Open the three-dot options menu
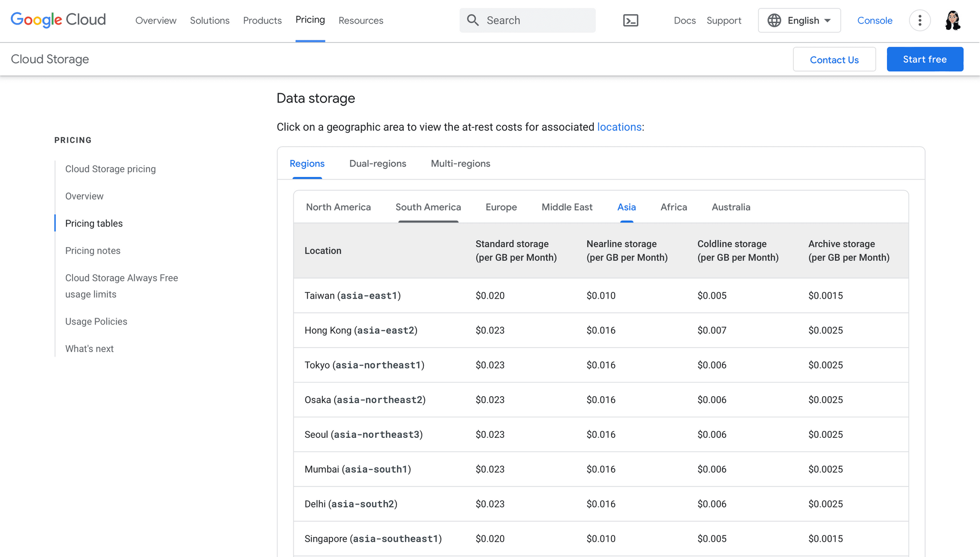Image resolution: width=980 pixels, height=557 pixels. [920, 20]
